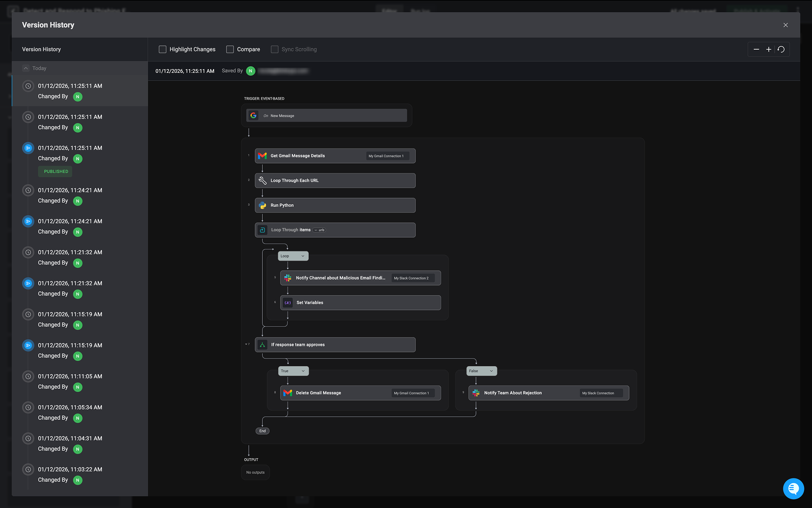Click the Python icon on Run Python step

click(x=263, y=205)
